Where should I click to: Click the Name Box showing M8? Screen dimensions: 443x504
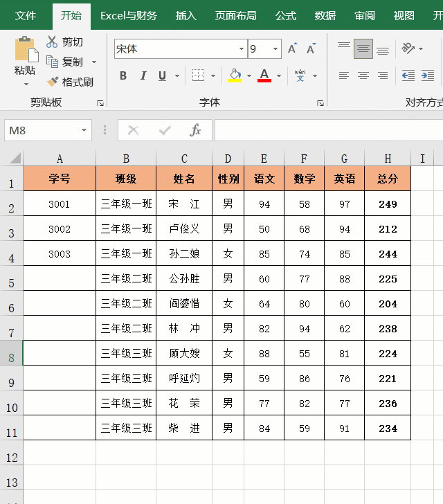[48, 130]
